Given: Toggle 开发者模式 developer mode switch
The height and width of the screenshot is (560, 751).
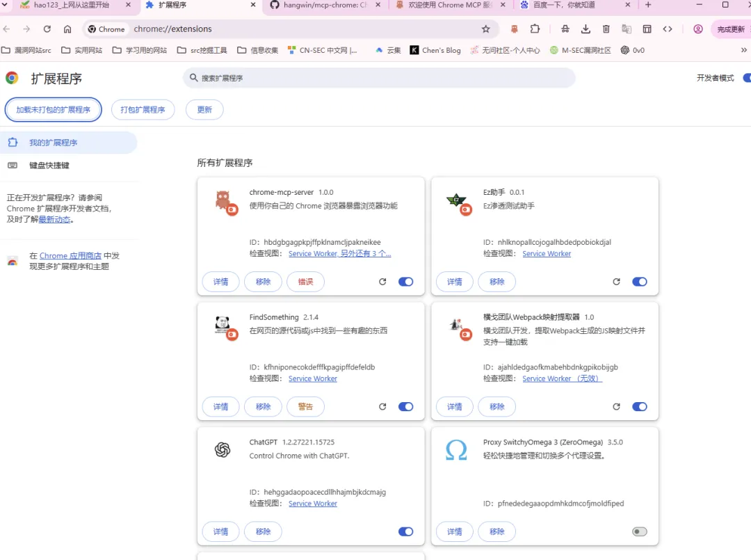Looking at the screenshot, I should coord(747,78).
